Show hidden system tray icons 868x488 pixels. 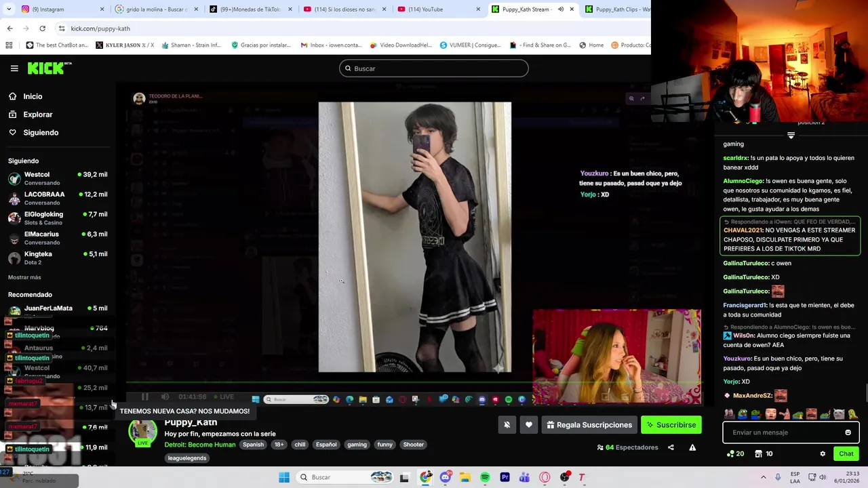763,477
